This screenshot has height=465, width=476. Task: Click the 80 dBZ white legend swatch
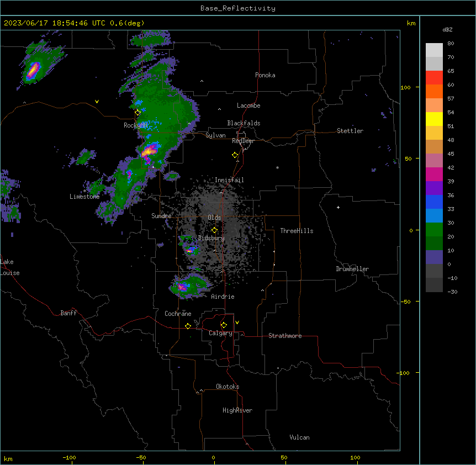[434, 50]
